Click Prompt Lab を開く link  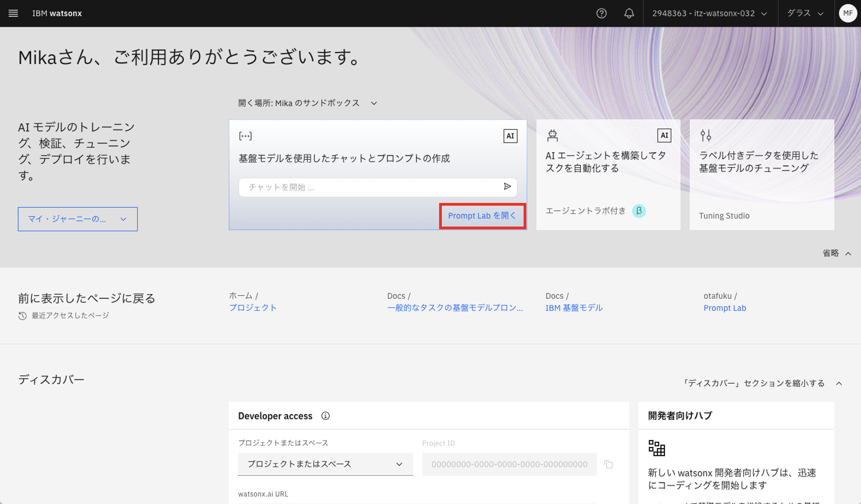(x=482, y=216)
